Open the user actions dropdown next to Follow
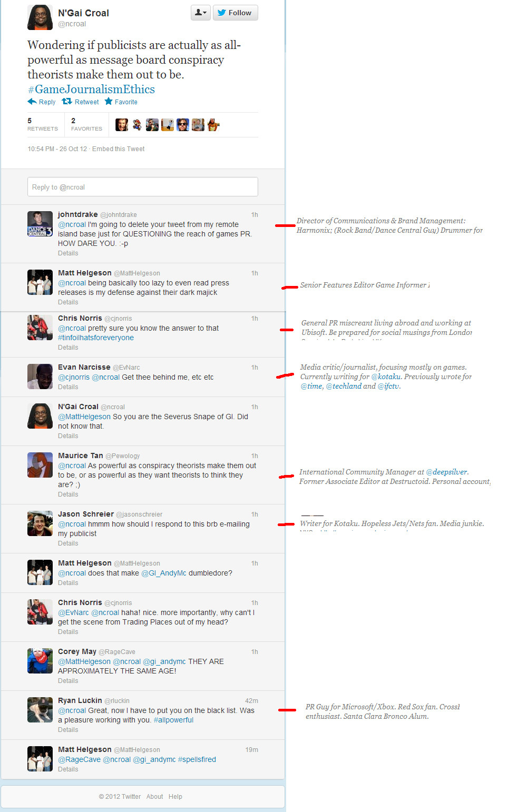508x812 pixels. (x=201, y=13)
